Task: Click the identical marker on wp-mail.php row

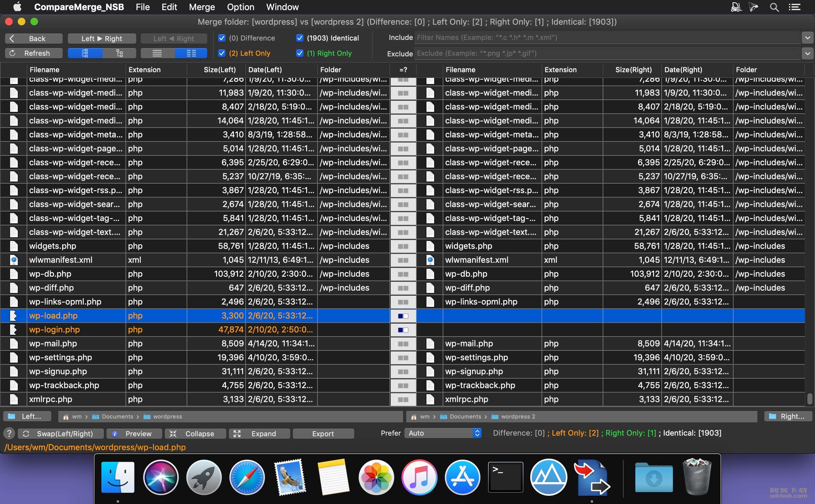Action: (403, 344)
